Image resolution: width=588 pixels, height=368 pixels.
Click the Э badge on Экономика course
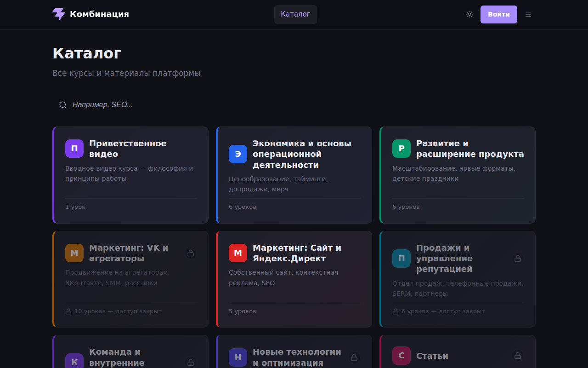click(x=237, y=154)
